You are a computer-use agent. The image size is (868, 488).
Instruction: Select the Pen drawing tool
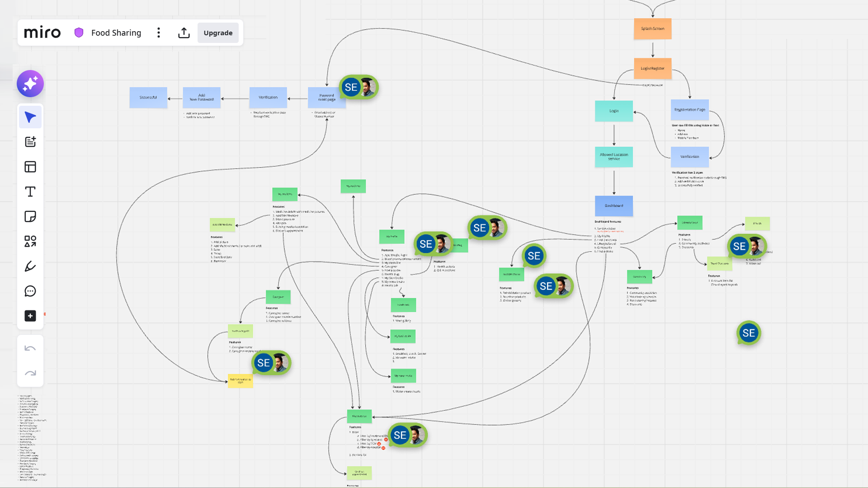[x=30, y=267]
